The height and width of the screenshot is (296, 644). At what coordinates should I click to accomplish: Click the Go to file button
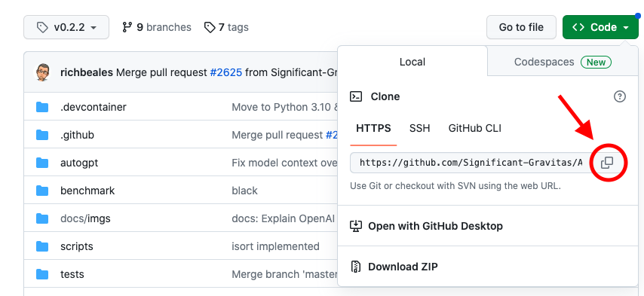[521, 27]
